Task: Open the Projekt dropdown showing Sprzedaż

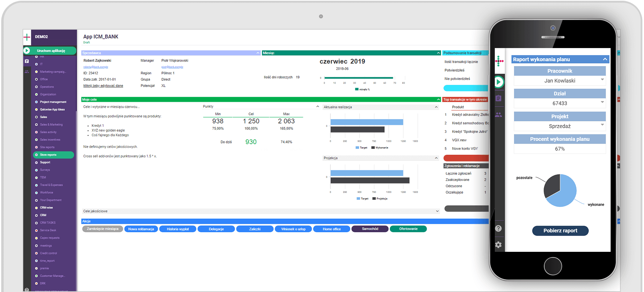Action: 560,126
